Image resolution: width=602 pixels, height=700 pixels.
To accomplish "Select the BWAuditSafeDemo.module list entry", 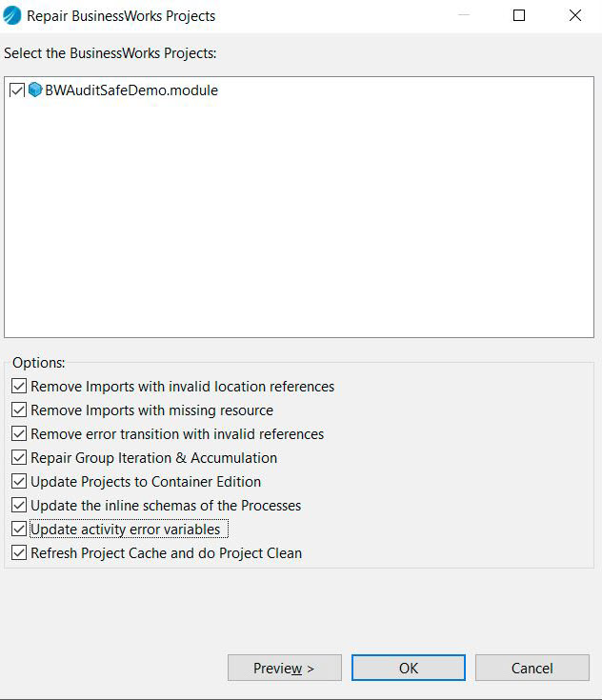I will 131,90.
